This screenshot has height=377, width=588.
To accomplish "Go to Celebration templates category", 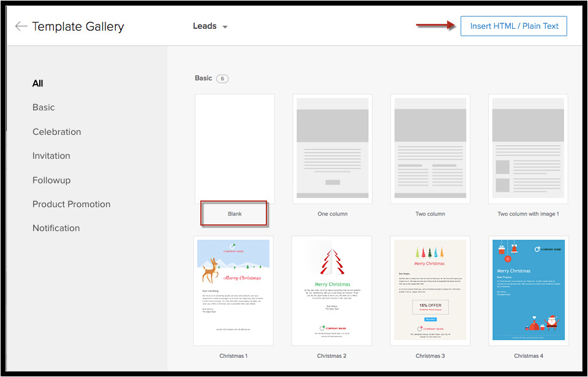I will (x=56, y=132).
